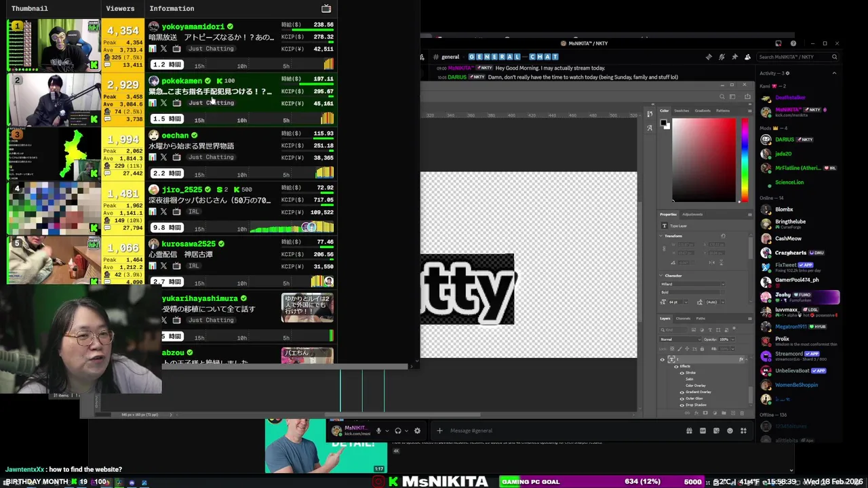Screen dimensions: 868x488
Task: Click Discord threads icon in channel header
Action: (709, 57)
